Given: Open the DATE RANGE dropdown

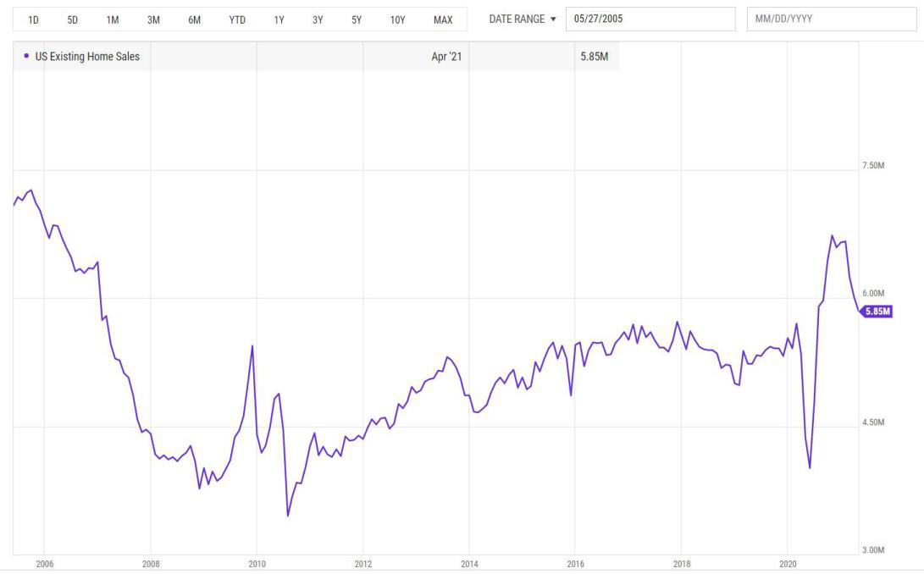Looking at the screenshot, I should point(523,19).
